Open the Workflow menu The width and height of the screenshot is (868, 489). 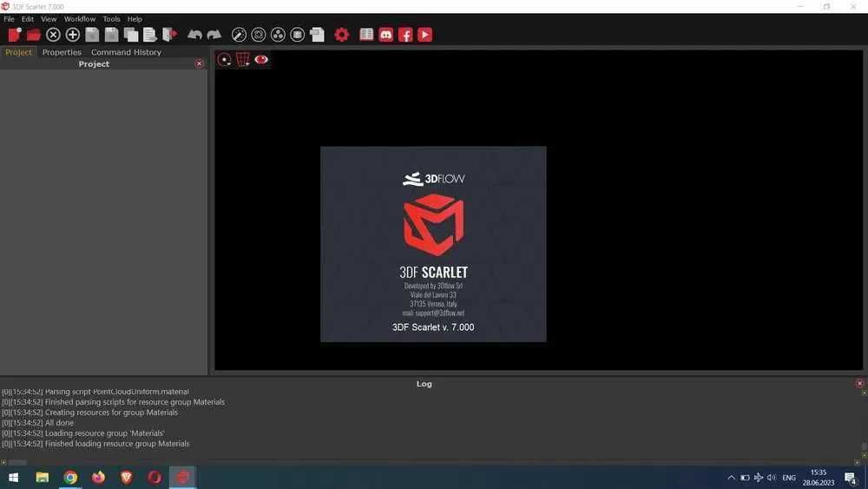(x=80, y=19)
